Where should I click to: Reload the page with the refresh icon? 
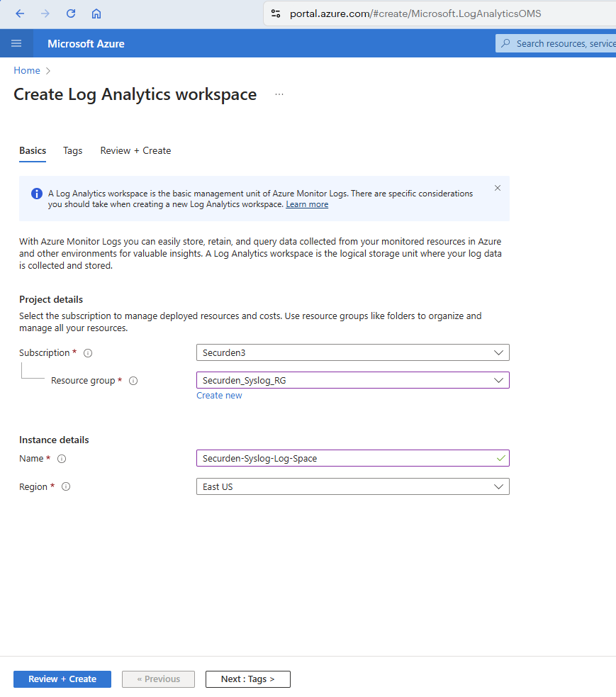click(x=71, y=13)
